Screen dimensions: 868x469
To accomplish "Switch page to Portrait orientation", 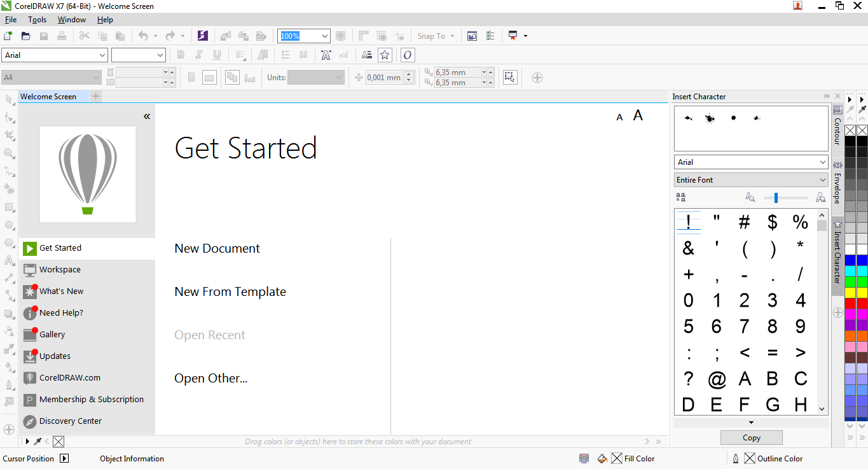I will pos(191,78).
